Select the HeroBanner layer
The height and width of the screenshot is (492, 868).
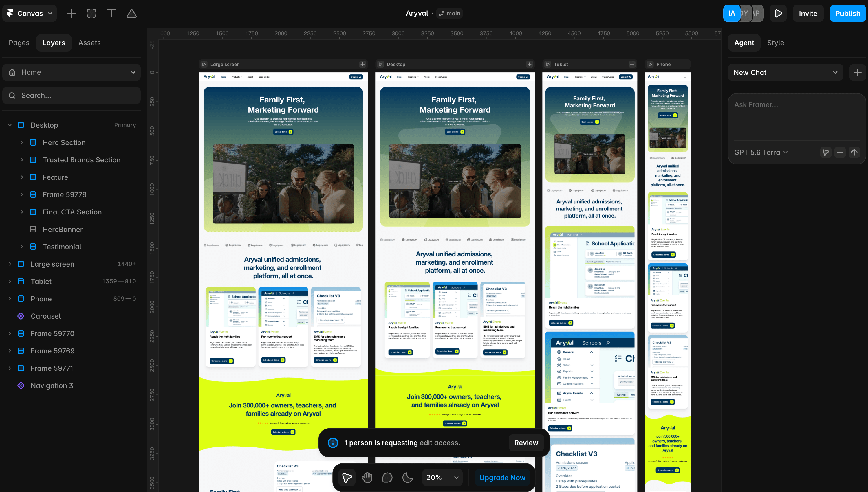[72, 230]
